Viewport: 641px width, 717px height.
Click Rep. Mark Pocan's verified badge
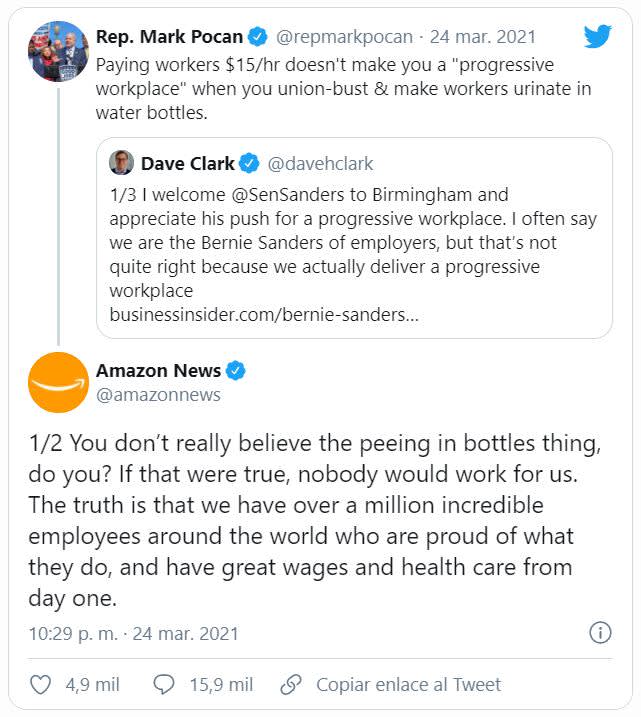(x=257, y=37)
